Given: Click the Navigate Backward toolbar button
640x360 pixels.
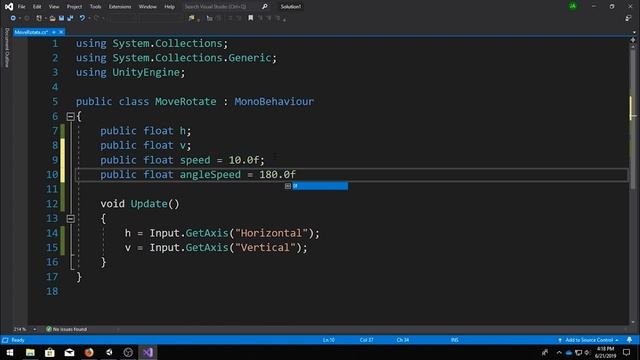Looking at the screenshot, I should (13, 18).
